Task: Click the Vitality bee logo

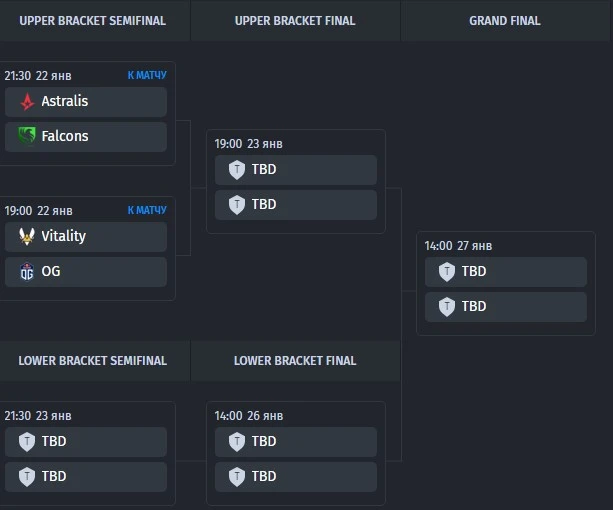Action: click(27, 236)
